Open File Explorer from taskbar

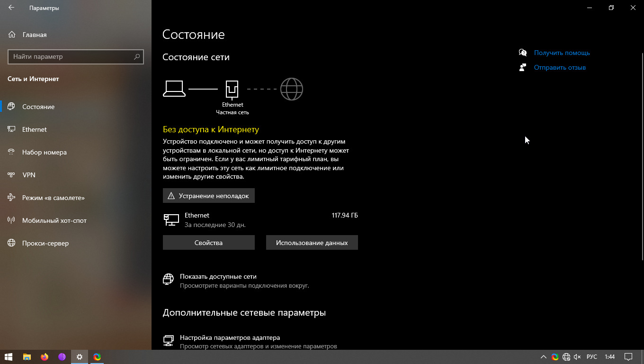[27, 357]
